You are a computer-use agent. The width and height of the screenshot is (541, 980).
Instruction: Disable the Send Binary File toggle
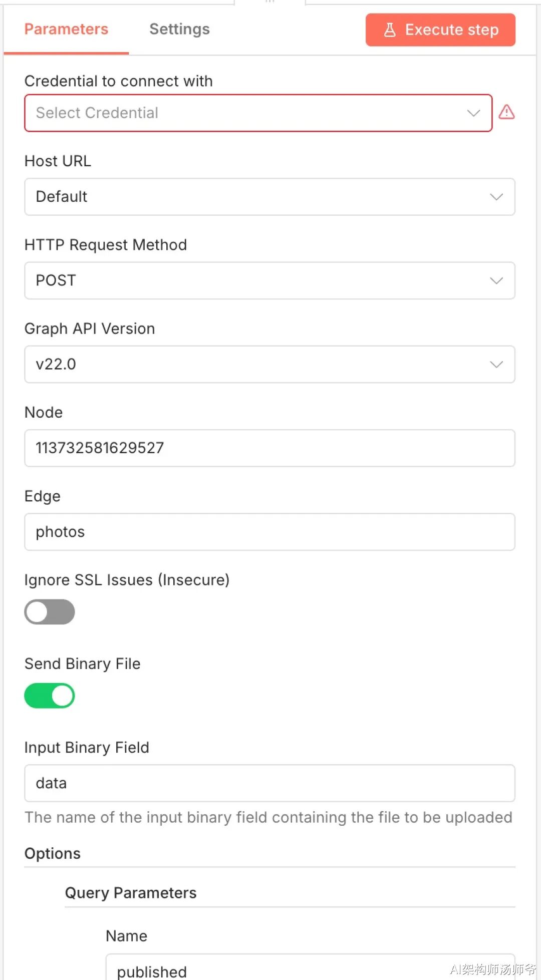coord(50,696)
